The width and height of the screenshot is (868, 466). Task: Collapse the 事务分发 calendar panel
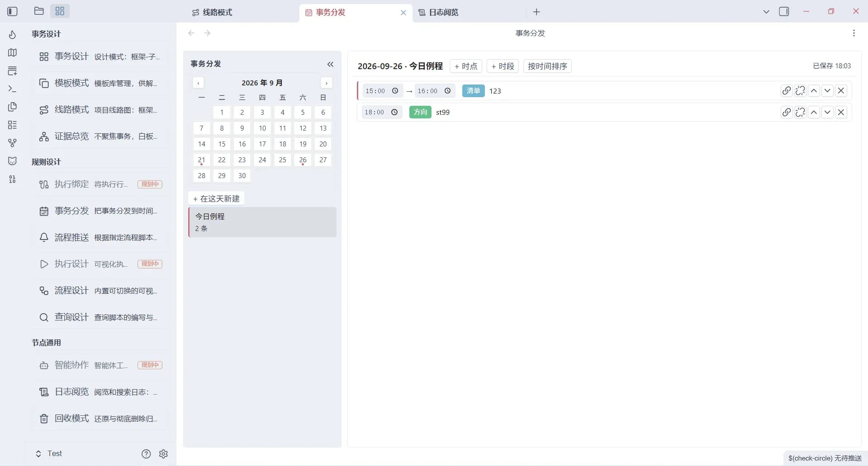click(330, 64)
